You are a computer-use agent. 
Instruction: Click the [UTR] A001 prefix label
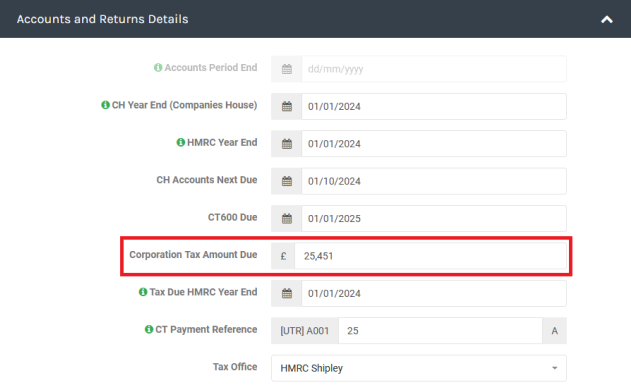305,331
